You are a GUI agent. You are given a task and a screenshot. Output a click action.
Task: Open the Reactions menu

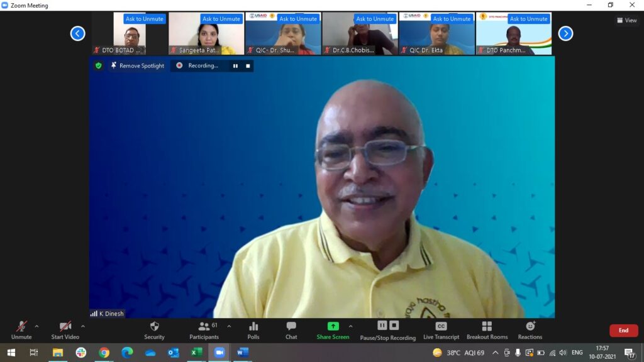coord(530,327)
